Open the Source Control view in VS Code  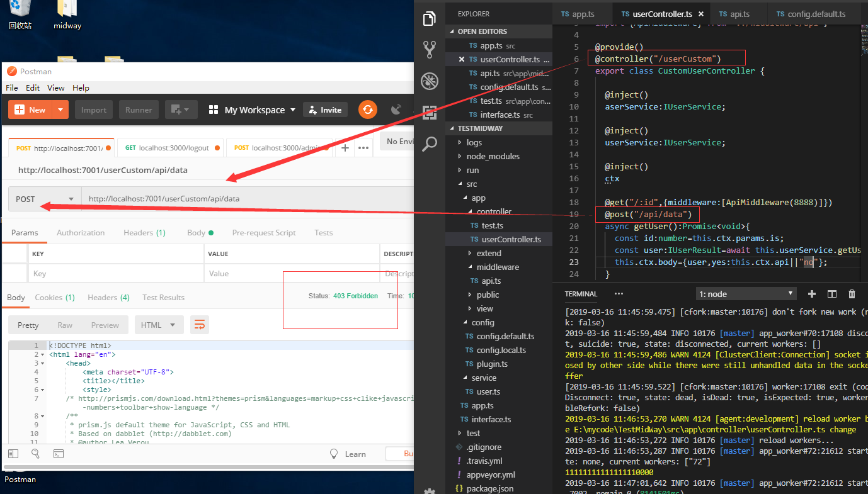coord(430,49)
